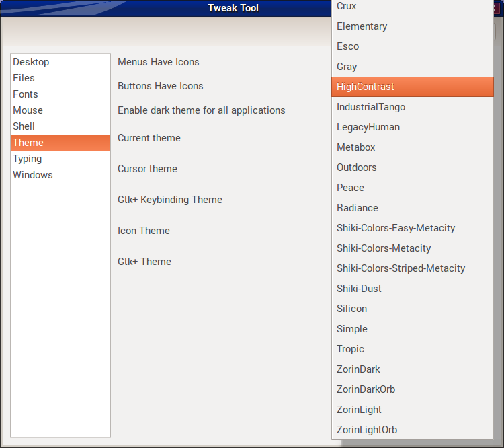The image size is (504, 448).
Task: Select the Shiki-Colors-Striped-Metacity option
Action: pyautogui.click(x=401, y=268)
